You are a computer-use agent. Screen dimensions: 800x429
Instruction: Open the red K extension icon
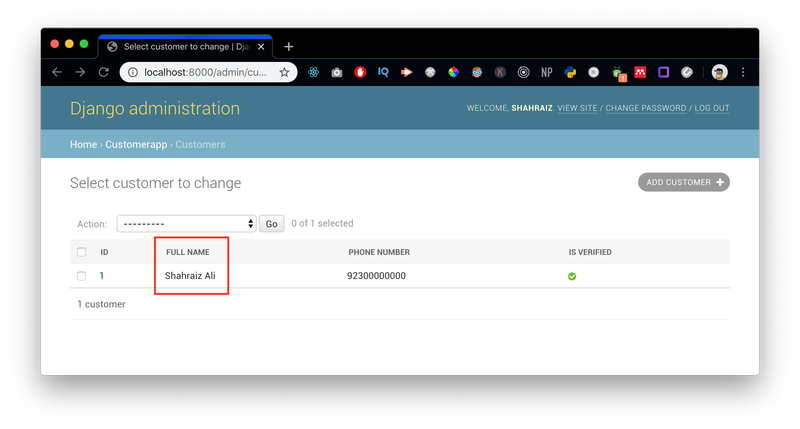500,72
